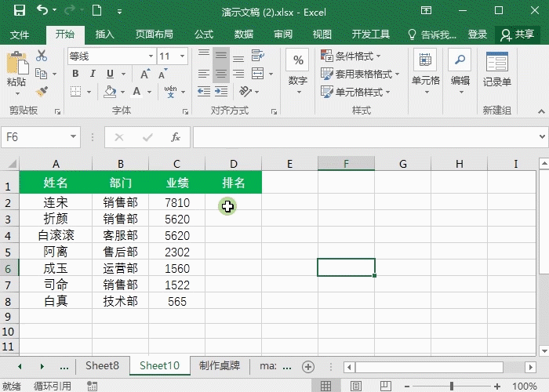Click the Insert Function fx icon
Screen dimensions: 549x392
coord(175,137)
